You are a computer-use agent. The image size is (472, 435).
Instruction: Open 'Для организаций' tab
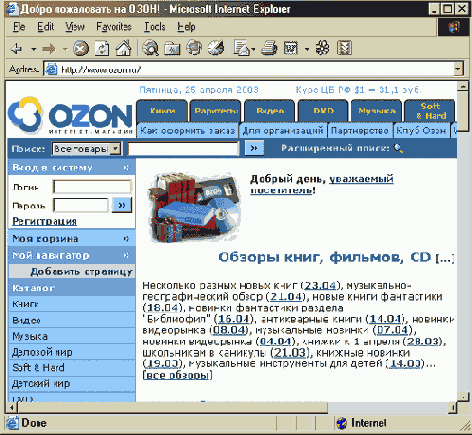coord(283,131)
